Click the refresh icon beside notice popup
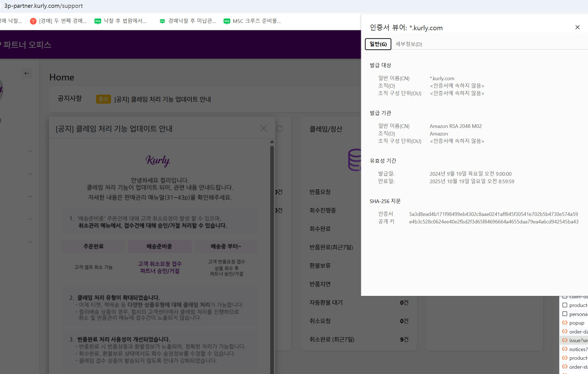 pos(279,128)
